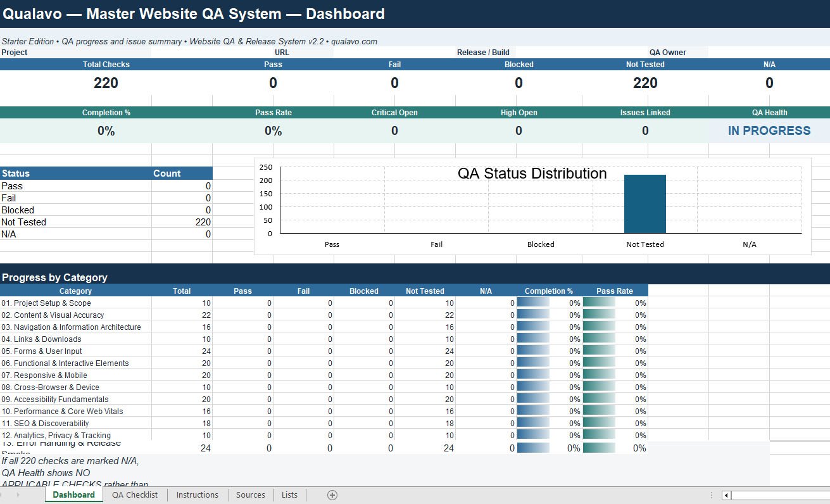Click the Issues Linked header cell
830x504 pixels.
point(645,113)
